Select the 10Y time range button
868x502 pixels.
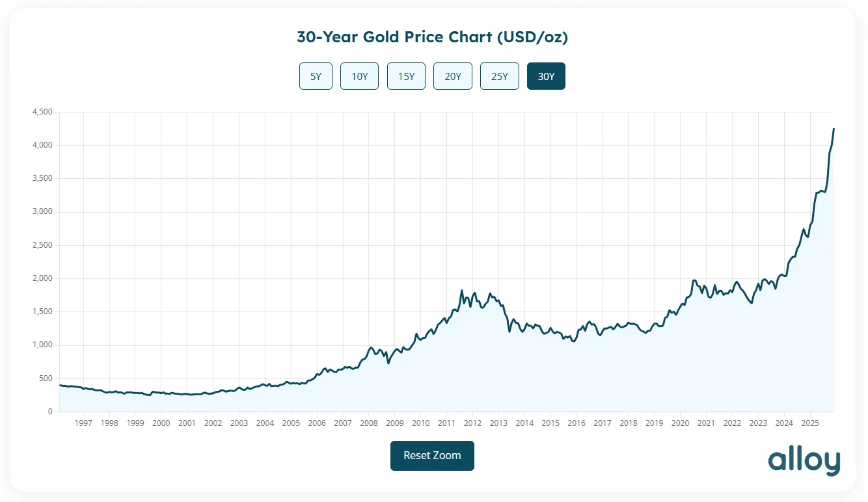[359, 76]
